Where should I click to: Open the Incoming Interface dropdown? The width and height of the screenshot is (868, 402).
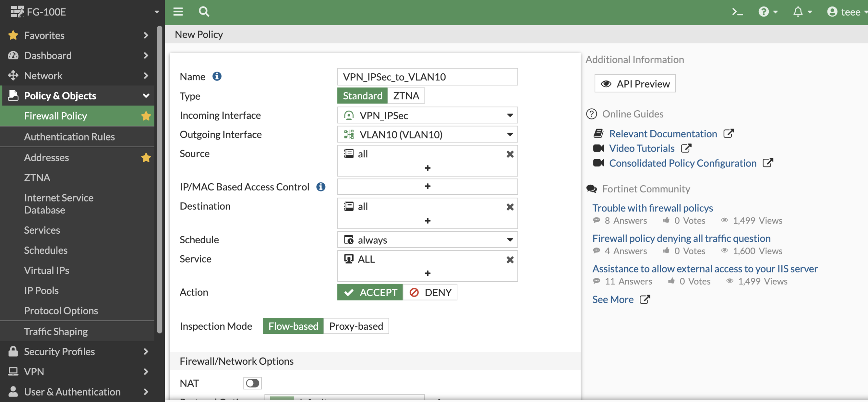pos(427,116)
